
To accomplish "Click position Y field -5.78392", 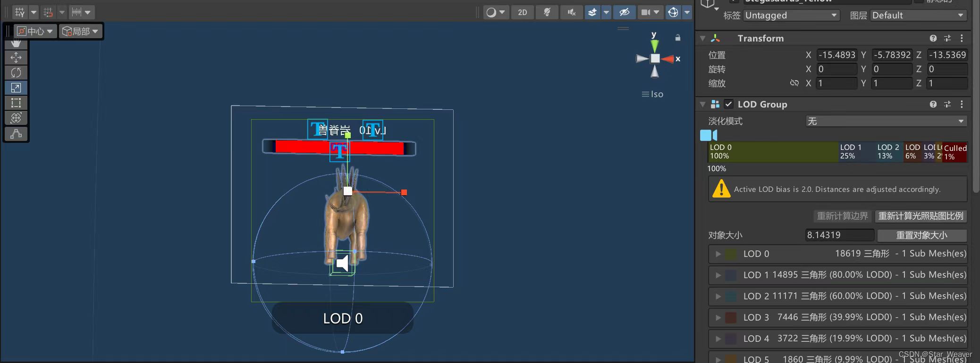I will pyautogui.click(x=892, y=55).
